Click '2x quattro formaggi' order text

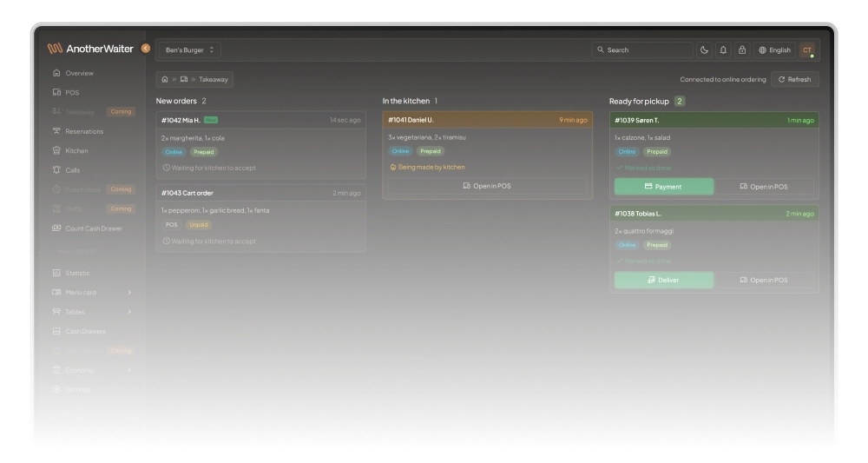[644, 231]
